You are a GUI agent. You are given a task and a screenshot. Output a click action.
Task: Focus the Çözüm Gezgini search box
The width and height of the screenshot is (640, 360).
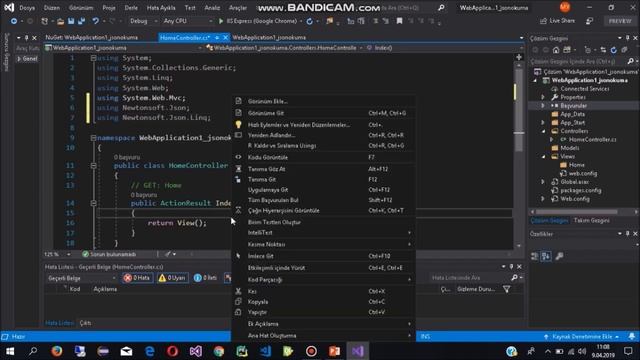point(578,62)
